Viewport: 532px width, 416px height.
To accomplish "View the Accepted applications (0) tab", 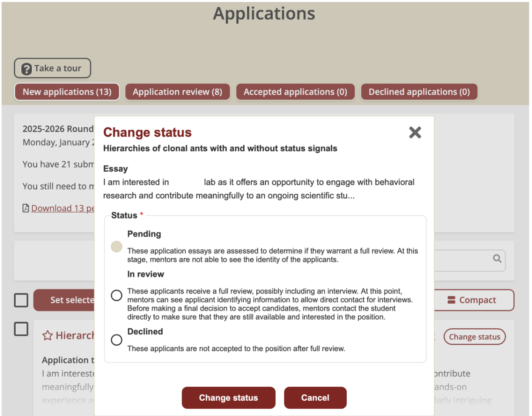I will click(x=295, y=92).
